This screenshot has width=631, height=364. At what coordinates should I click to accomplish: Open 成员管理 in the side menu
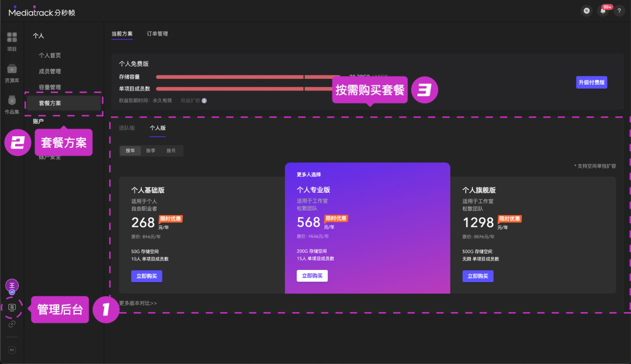(50, 71)
